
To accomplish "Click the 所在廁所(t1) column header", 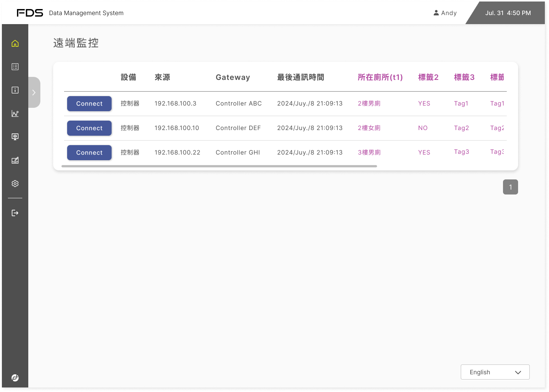I will [x=380, y=77].
